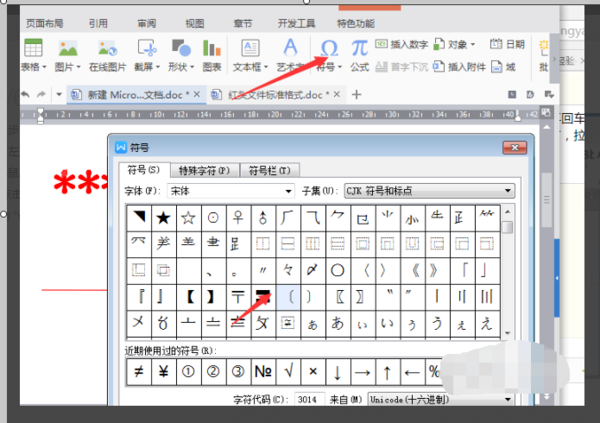Select the solid star ★ symbol
The width and height of the screenshot is (600, 423).
click(164, 218)
